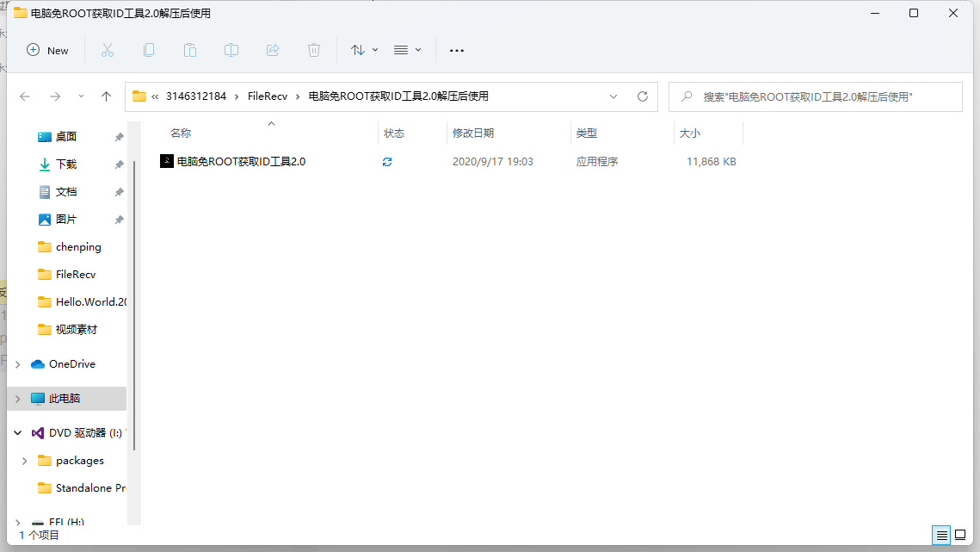The height and width of the screenshot is (552, 980).
Task: Sort by 名称 column header
Action: click(181, 133)
